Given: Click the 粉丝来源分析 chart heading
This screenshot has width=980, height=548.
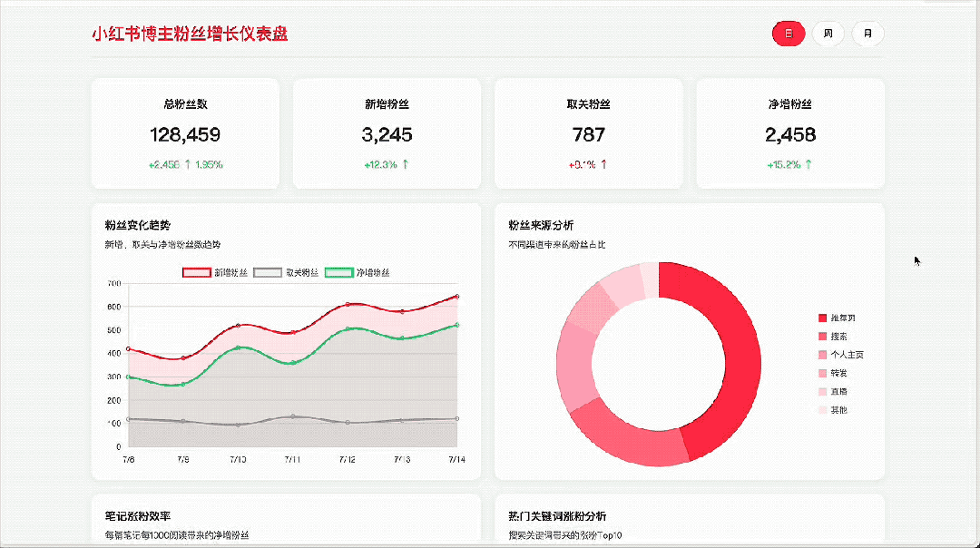Looking at the screenshot, I should (541, 225).
